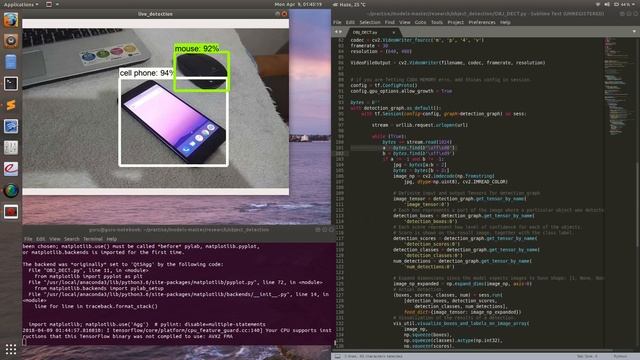640x360 pixels.
Task: Launch Firefox from the dock
Action: point(11,19)
